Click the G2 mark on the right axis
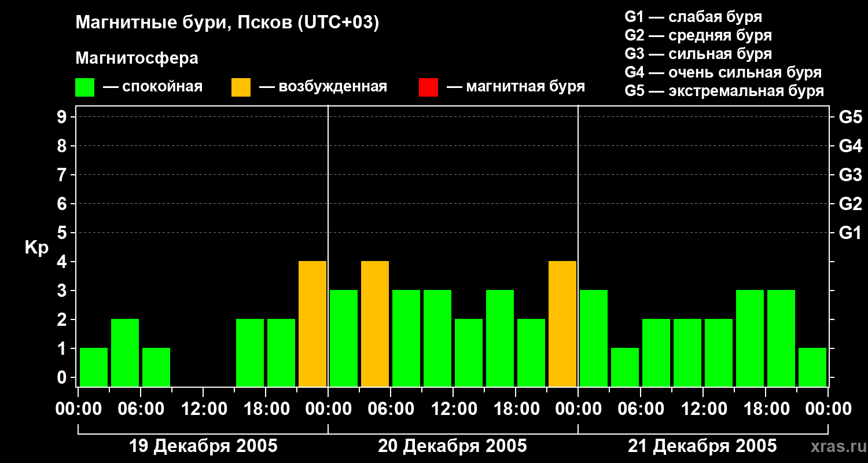 [850, 204]
